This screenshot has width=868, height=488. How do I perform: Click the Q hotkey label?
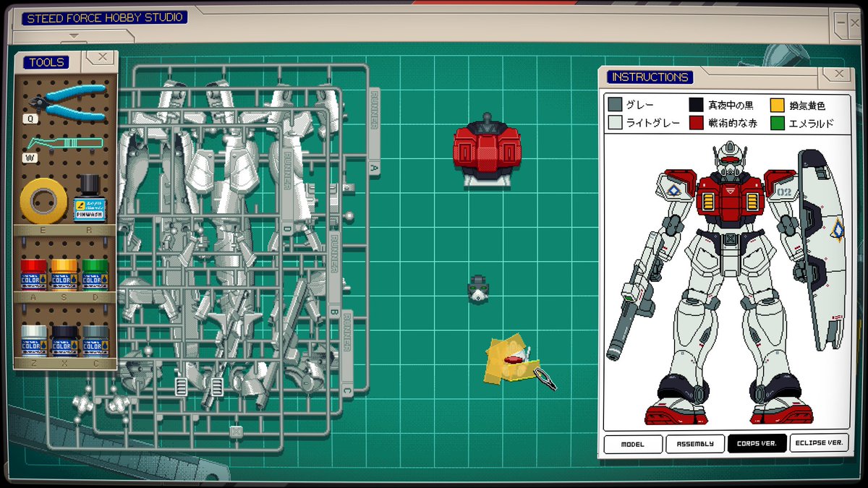click(x=31, y=119)
